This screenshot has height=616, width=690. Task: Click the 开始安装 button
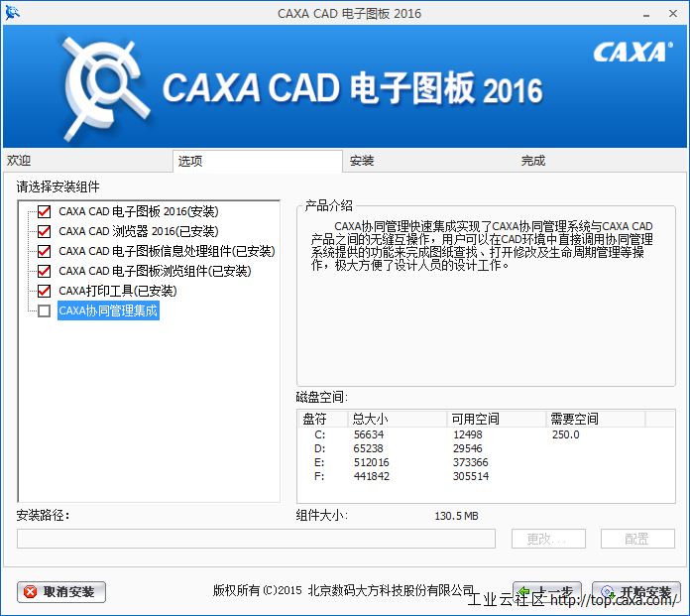[636, 592]
